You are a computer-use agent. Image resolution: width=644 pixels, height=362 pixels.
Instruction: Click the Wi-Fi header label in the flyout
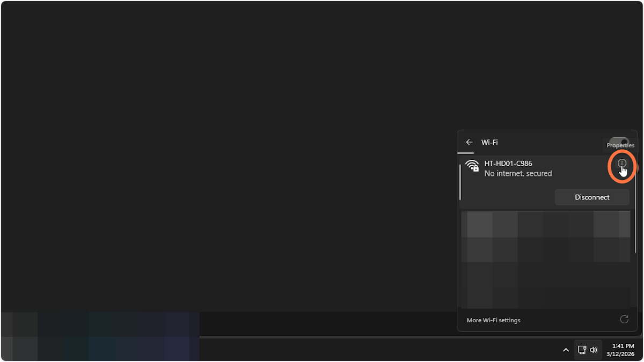(490, 142)
